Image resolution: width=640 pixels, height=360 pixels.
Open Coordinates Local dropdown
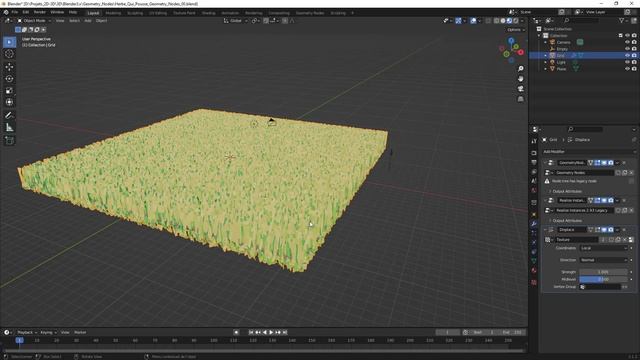click(604, 248)
